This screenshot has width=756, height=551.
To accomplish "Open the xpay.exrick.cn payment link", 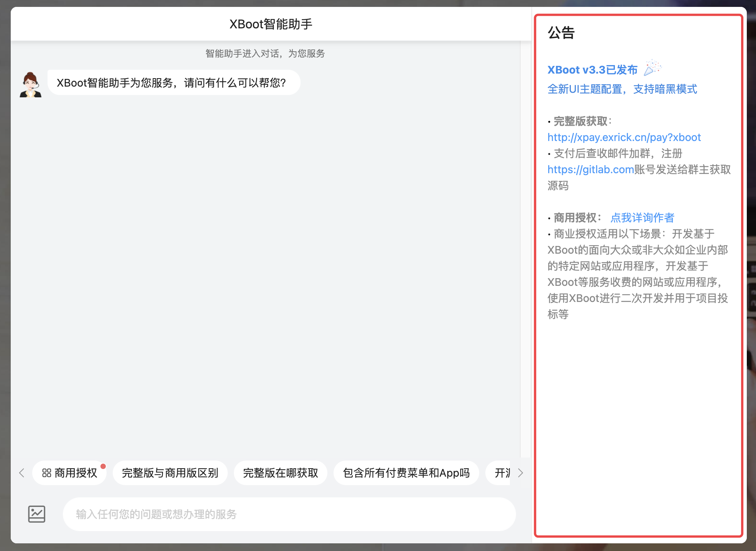I will click(x=624, y=137).
